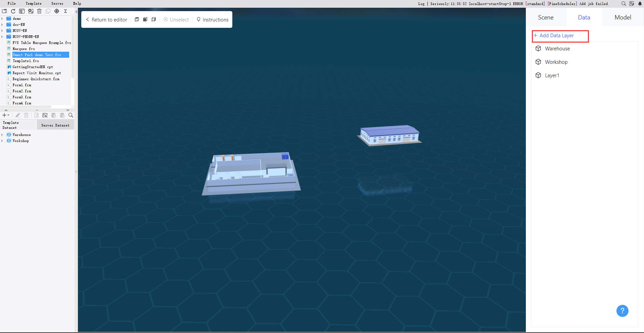Viewport: 644px width, 333px height.
Task: Select Layer1 in the data layer list
Action: click(x=552, y=75)
